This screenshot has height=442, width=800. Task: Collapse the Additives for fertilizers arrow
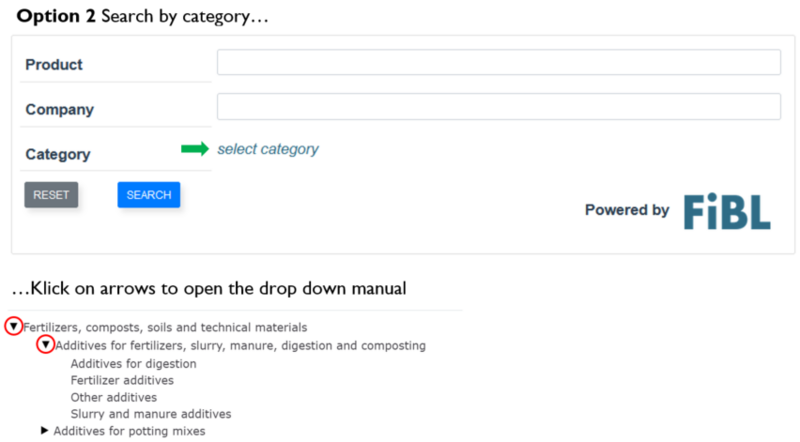tap(45, 345)
